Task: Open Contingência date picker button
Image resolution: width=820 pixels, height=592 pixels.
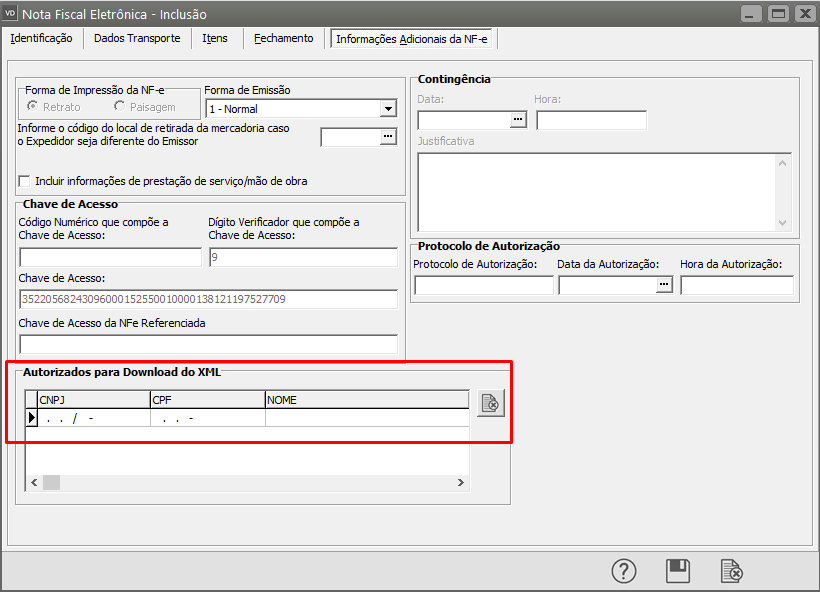Action: (518, 120)
